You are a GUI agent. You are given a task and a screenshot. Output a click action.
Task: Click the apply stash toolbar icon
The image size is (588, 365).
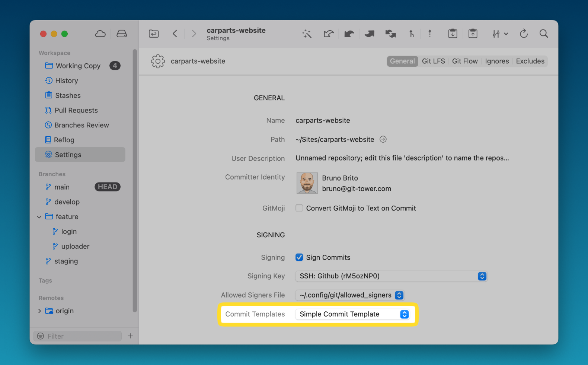[473, 34]
